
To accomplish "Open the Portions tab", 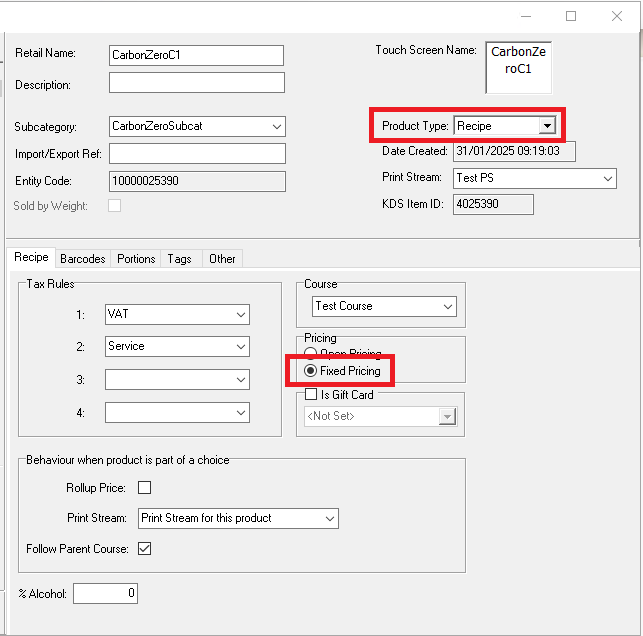I will [136, 259].
